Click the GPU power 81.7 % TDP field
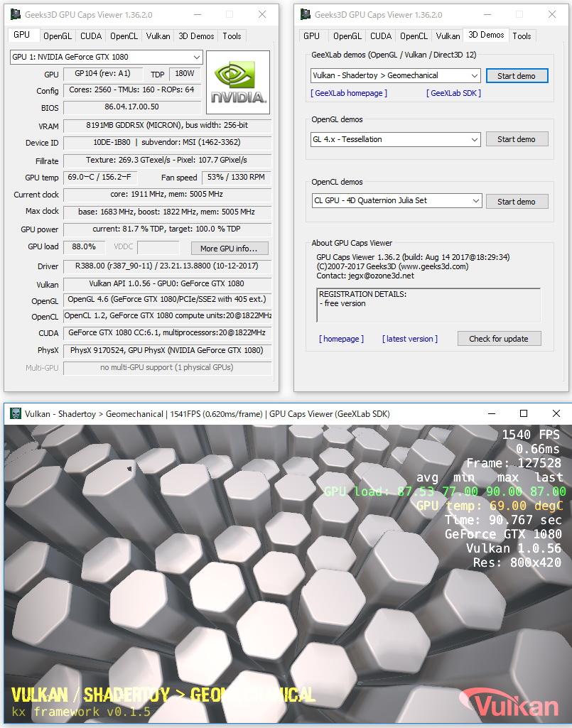 pyautogui.click(x=167, y=229)
